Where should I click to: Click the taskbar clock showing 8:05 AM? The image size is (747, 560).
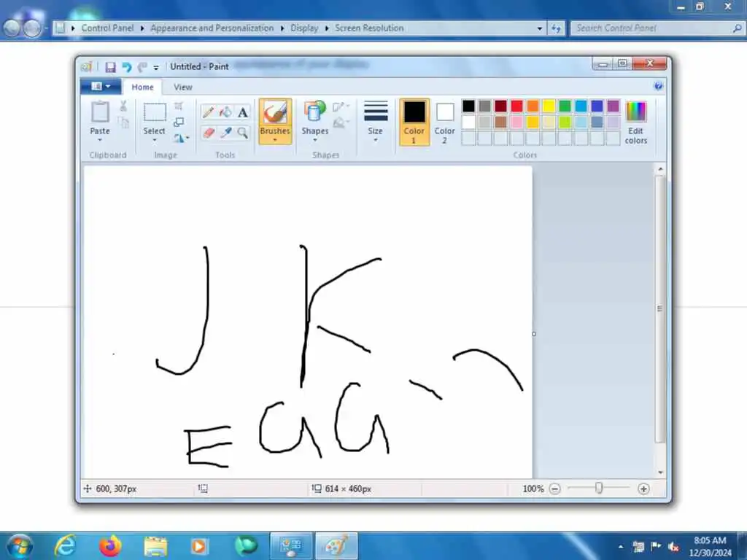710,546
